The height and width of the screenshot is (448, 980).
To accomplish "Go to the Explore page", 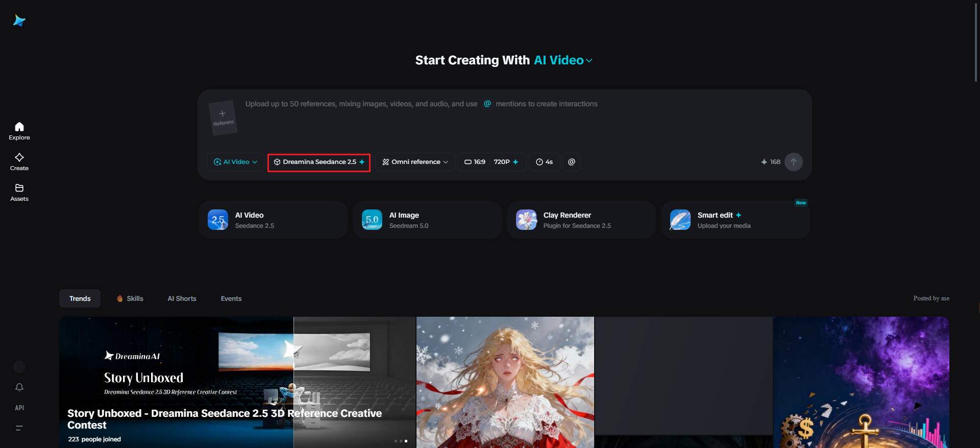I will [19, 131].
